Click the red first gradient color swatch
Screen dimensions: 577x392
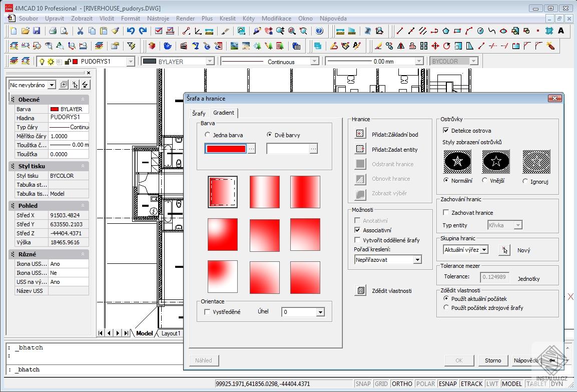(226, 149)
